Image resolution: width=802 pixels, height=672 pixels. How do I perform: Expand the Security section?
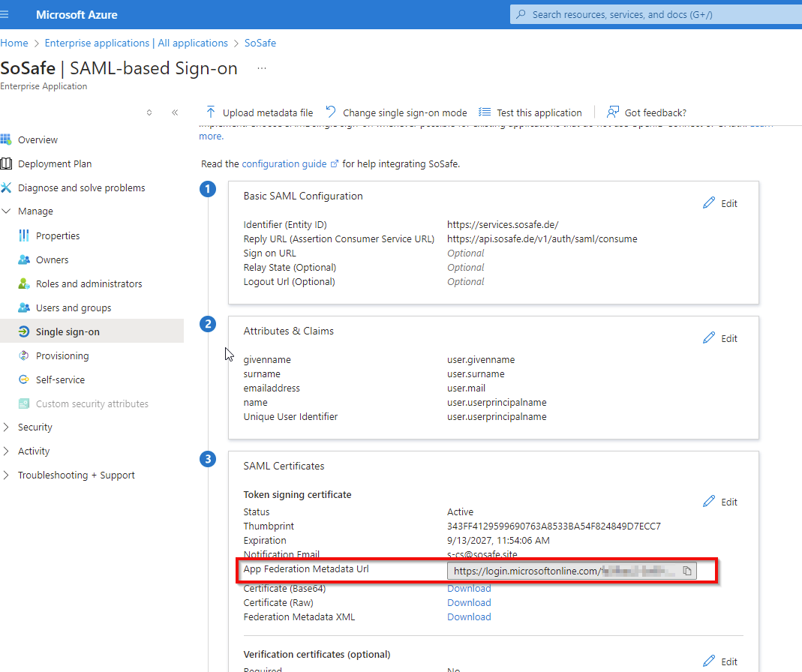tap(7, 427)
